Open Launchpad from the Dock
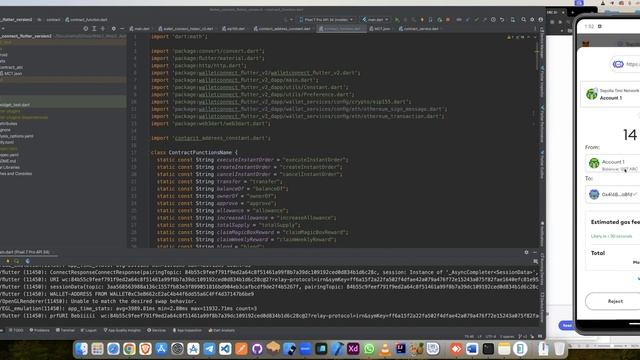This screenshot has width=640, height=360. [x=98, y=349]
